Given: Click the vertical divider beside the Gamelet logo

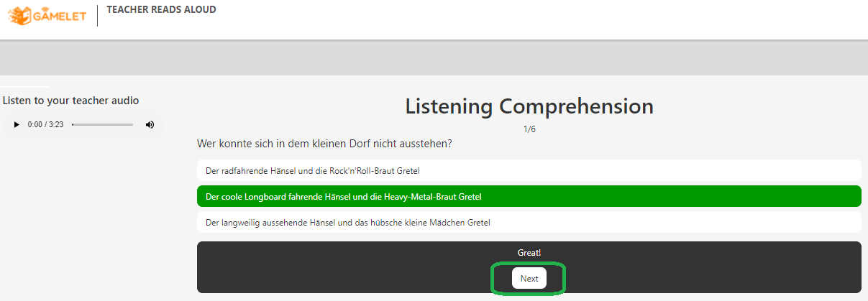Looking at the screenshot, I should [97, 15].
